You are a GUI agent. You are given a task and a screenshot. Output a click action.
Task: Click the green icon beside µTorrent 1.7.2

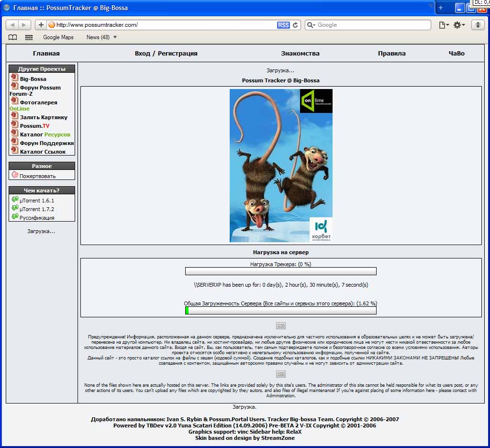coord(15,208)
